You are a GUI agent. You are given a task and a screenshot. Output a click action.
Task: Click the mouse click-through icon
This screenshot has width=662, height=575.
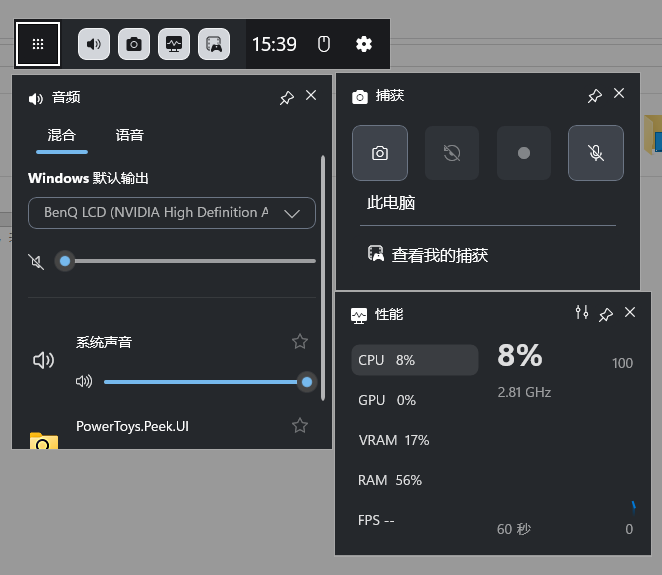tap(323, 44)
